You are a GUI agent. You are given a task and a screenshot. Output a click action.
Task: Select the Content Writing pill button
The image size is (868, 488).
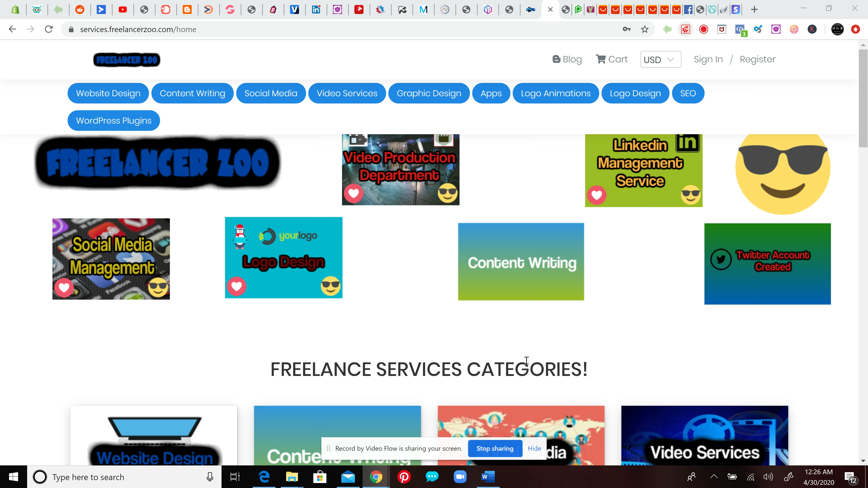click(192, 93)
